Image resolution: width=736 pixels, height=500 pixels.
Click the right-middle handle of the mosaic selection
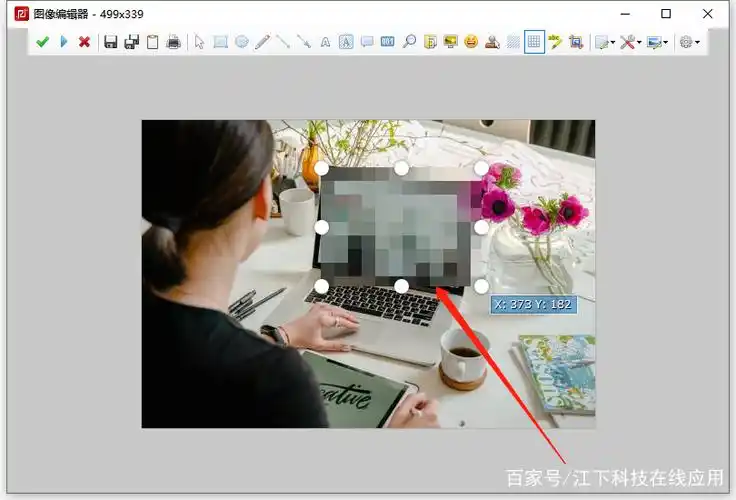[x=481, y=227]
